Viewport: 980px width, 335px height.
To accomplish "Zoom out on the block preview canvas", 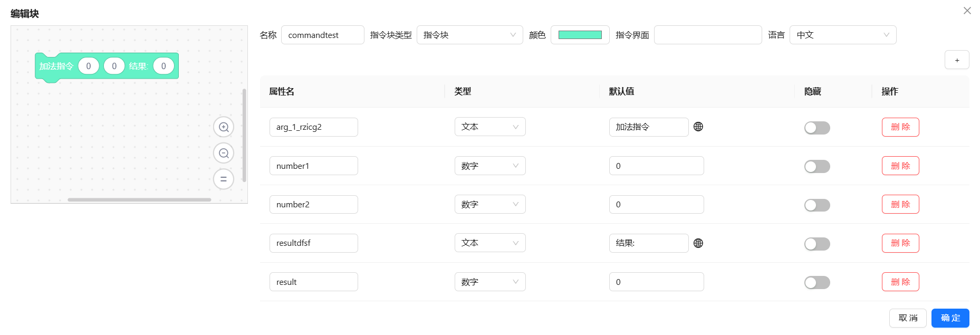I will click(x=224, y=153).
